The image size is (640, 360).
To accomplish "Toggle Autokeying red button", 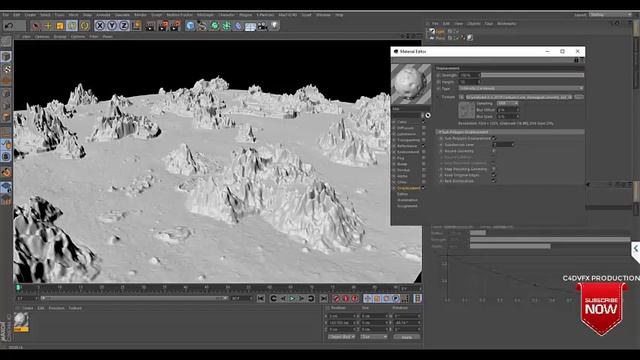I will [x=346, y=299].
